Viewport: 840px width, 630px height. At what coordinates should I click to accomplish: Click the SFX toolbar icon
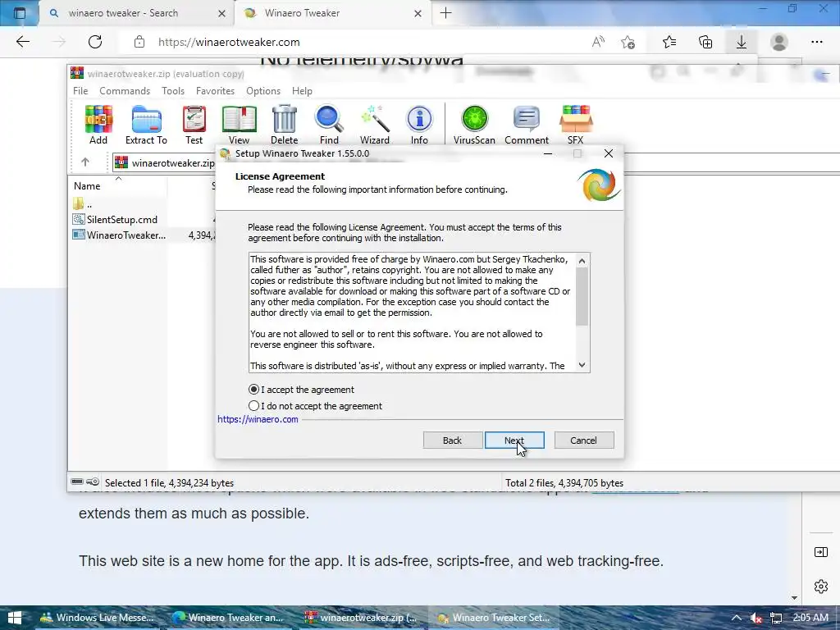pos(575,125)
